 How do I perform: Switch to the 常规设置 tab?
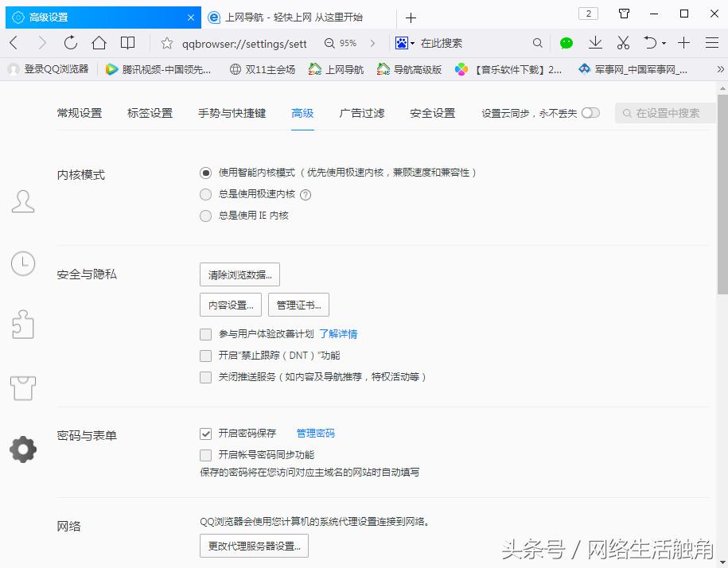pos(80,113)
